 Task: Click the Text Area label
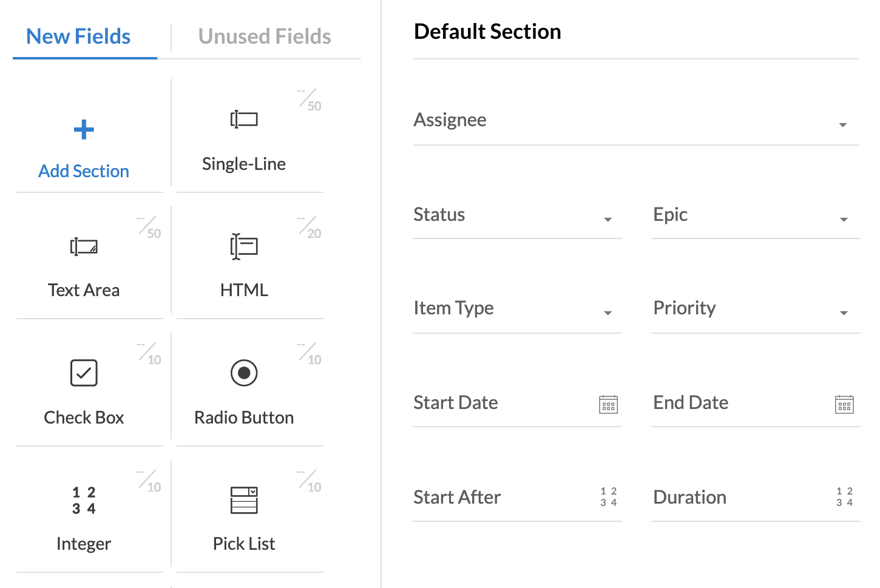pyautogui.click(x=84, y=290)
